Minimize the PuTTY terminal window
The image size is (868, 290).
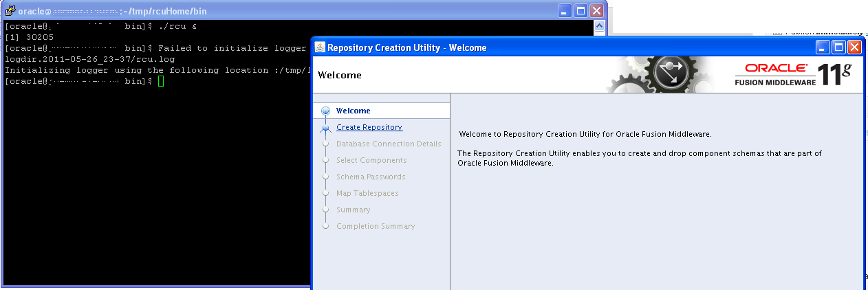(x=565, y=11)
